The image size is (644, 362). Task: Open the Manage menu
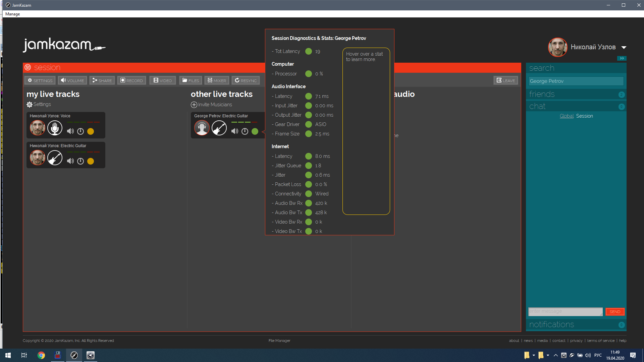tap(13, 14)
